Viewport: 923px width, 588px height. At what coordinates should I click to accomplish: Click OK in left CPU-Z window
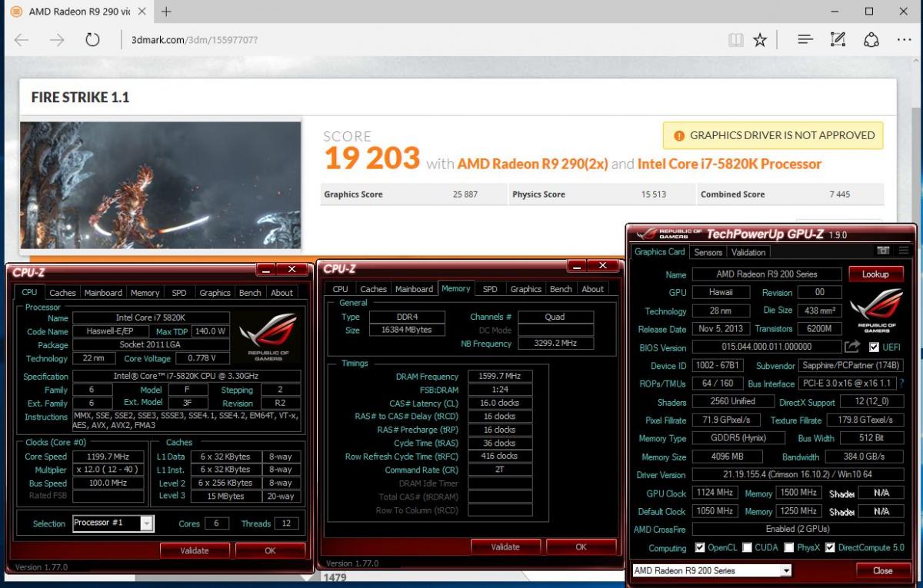(x=270, y=550)
